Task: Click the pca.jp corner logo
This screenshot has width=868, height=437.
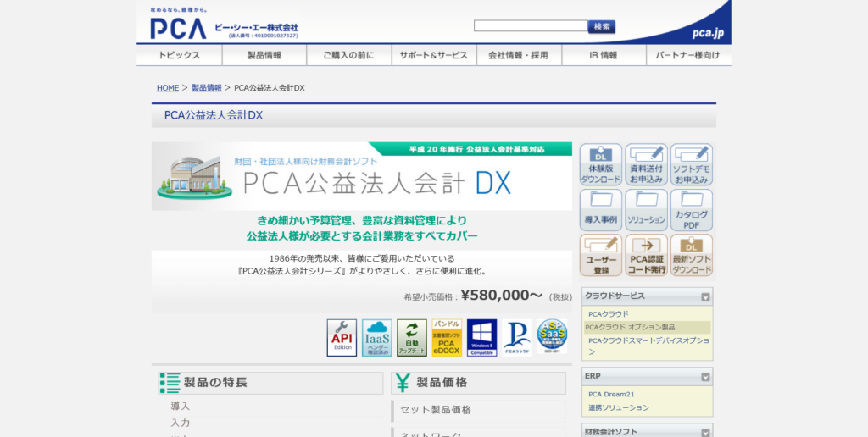Action: (708, 33)
